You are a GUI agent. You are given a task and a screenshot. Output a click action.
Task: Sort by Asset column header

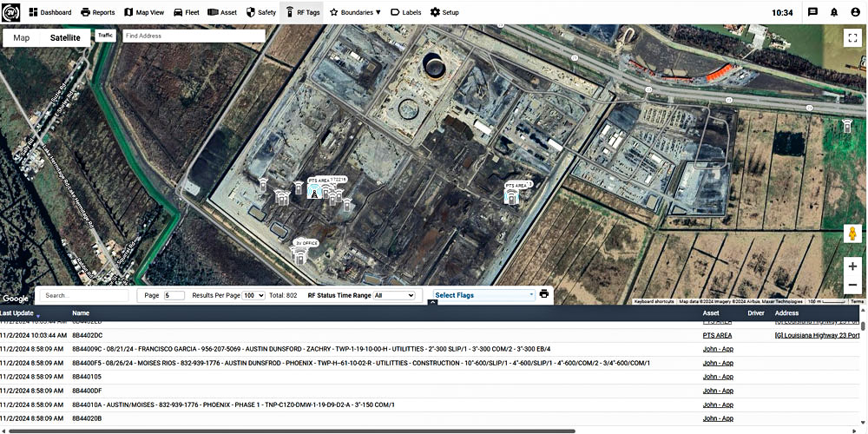(x=711, y=313)
